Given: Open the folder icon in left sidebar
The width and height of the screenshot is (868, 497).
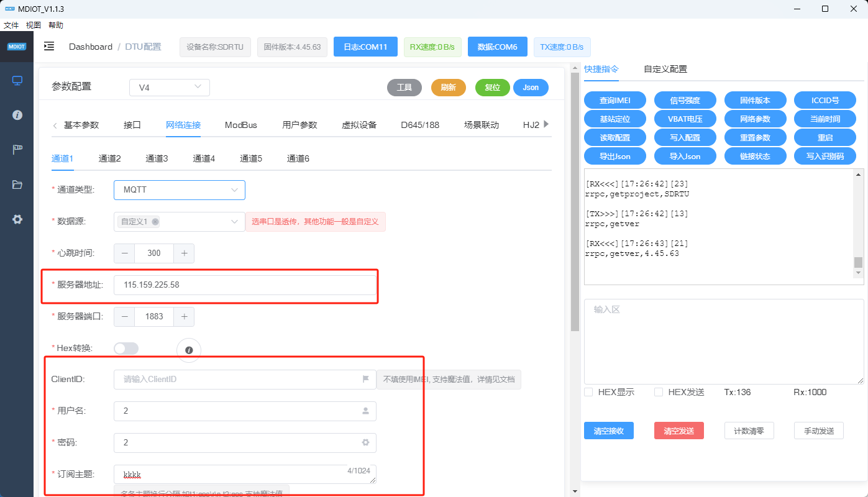Looking at the screenshot, I should (x=17, y=185).
